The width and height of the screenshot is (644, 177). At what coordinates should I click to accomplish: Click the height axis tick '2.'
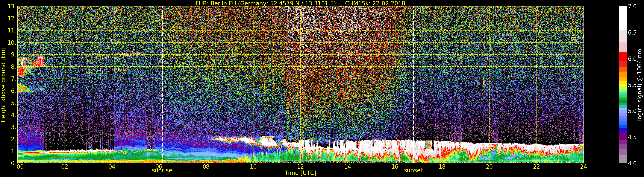pos(13,139)
